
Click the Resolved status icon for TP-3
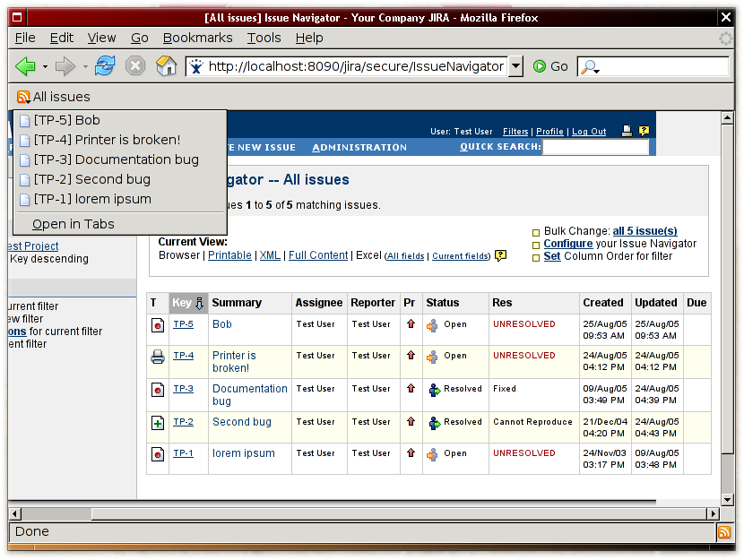tap(434, 390)
